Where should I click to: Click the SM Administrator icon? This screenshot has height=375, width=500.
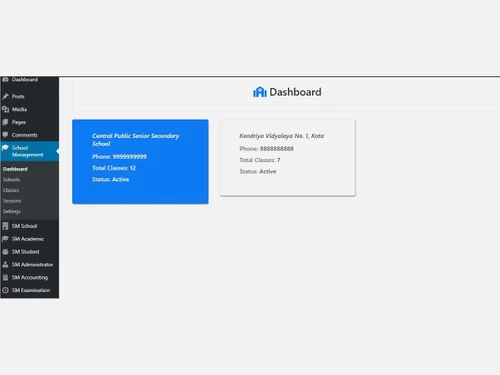pyautogui.click(x=5, y=264)
